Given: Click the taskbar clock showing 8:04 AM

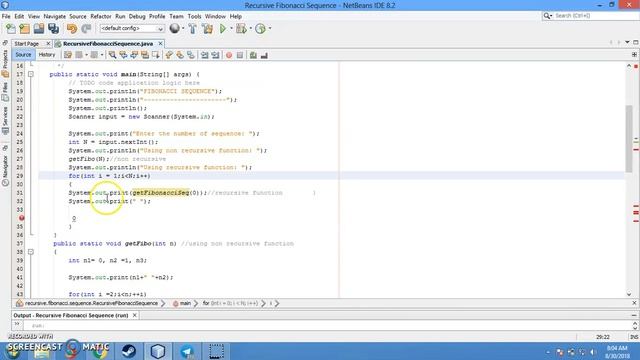Looking at the screenshot, I should pos(617,352).
